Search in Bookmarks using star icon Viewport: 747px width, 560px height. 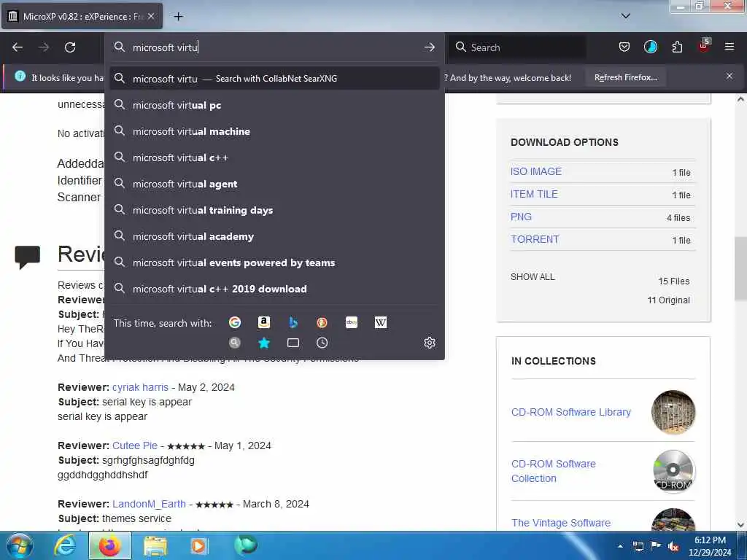coord(264,343)
